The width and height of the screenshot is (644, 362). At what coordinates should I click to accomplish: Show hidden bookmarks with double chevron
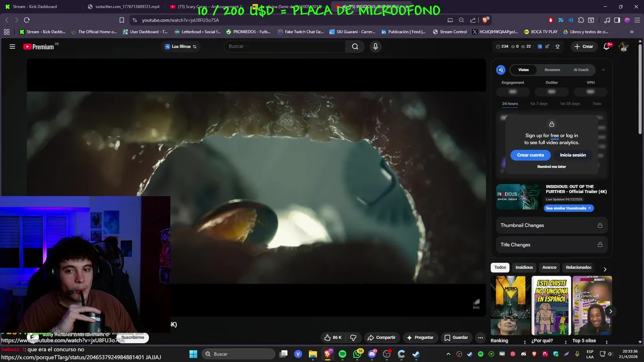[632, 32]
